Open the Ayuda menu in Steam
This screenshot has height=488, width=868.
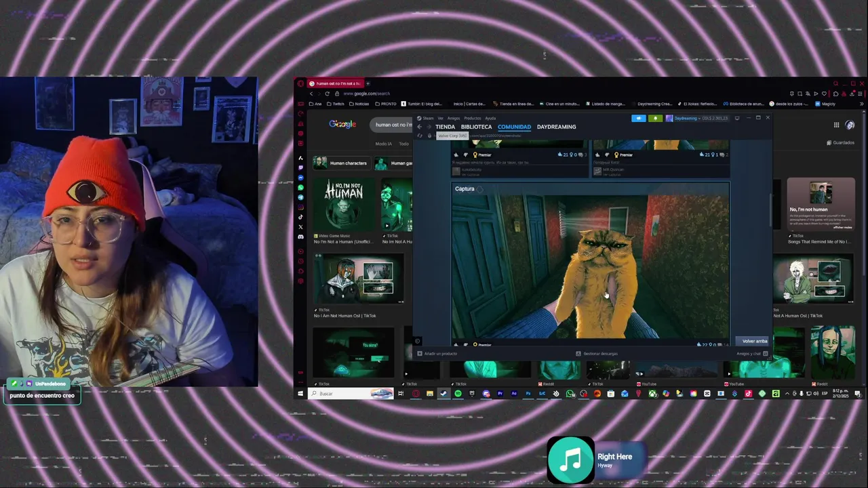tap(490, 118)
